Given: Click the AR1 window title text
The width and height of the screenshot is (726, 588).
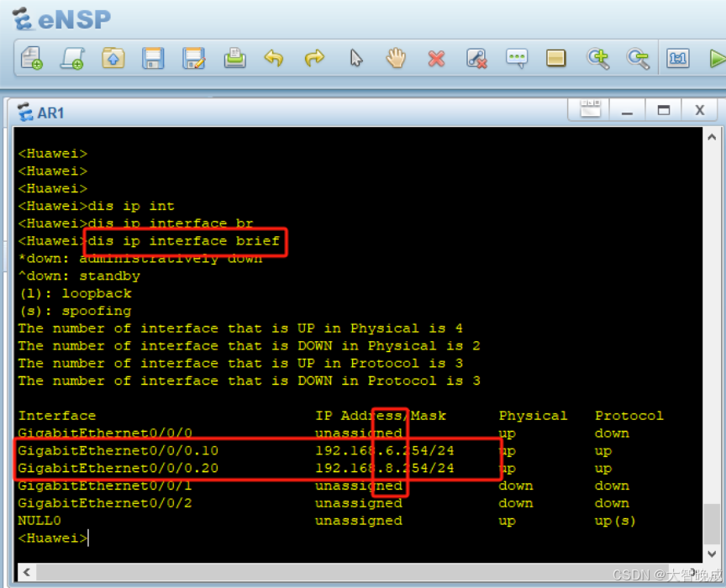Looking at the screenshot, I should 50,113.
